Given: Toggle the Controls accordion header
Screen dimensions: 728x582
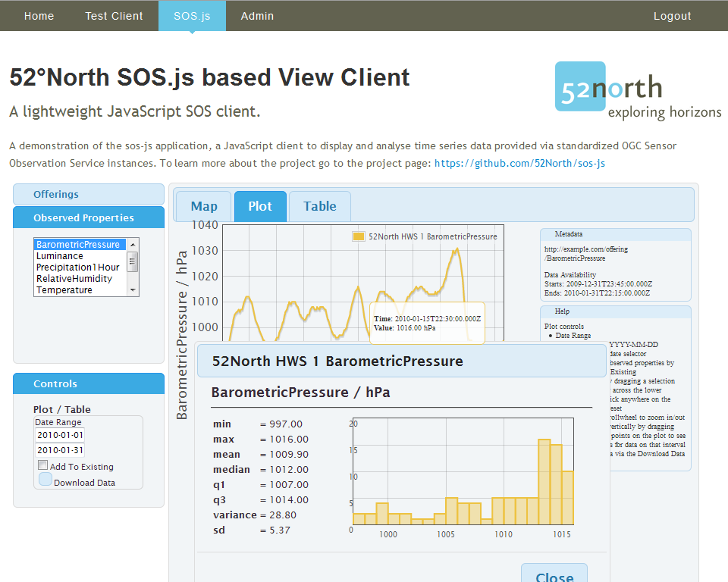Looking at the screenshot, I should point(89,383).
